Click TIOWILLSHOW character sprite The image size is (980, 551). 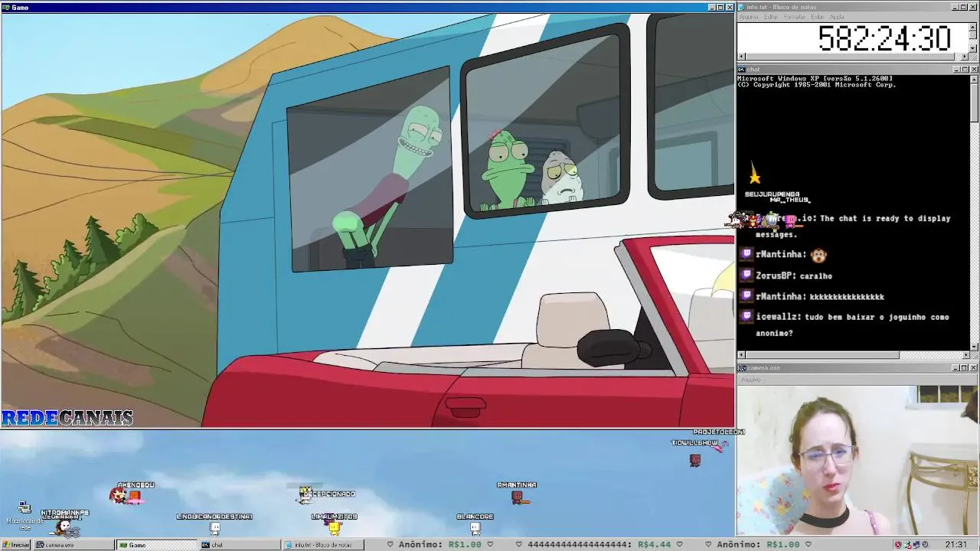coord(695,459)
